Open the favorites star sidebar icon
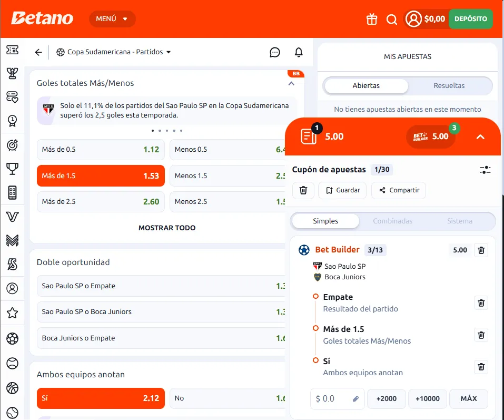Screen dimensions: 504x420 point(12,312)
